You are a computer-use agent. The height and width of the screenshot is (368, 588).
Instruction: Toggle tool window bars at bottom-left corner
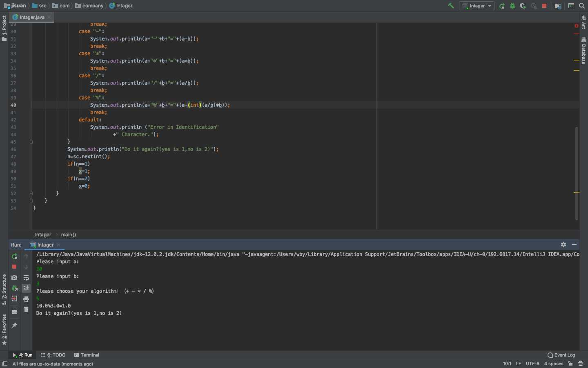(4, 364)
